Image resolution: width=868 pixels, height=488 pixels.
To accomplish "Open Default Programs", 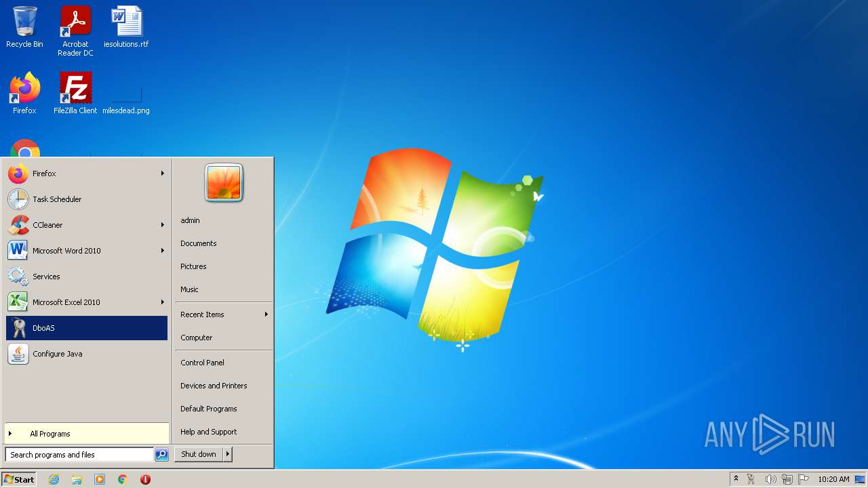I will click(209, 409).
